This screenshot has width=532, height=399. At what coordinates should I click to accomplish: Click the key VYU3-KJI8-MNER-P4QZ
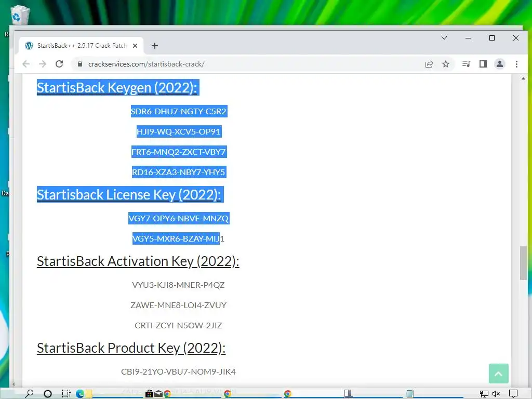click(179, 285)
